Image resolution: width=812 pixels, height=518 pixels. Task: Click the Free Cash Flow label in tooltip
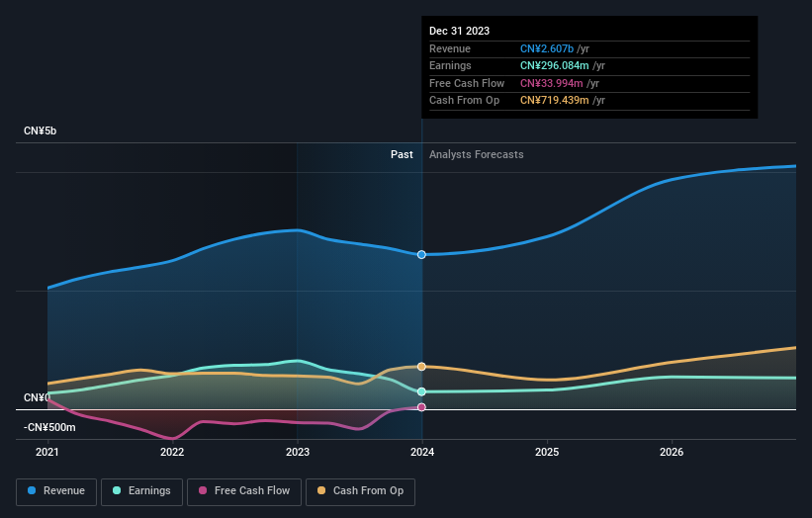[x=467, y=83]
